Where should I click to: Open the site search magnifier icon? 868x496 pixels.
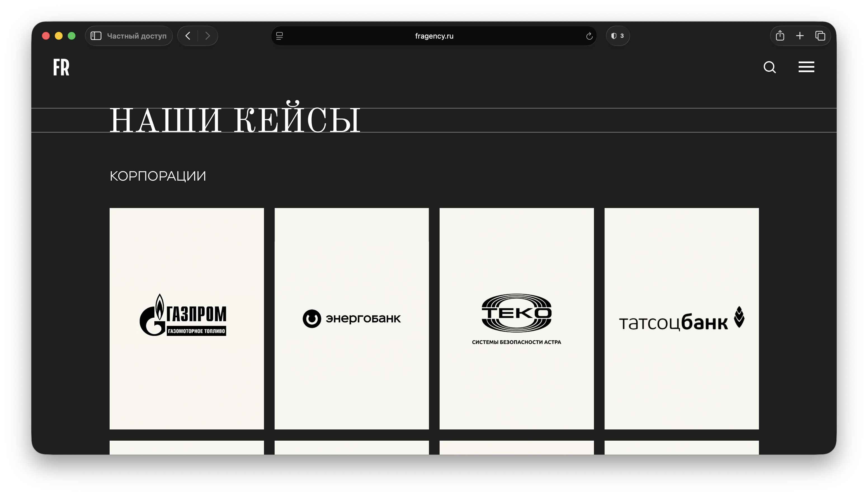point(770,67)
